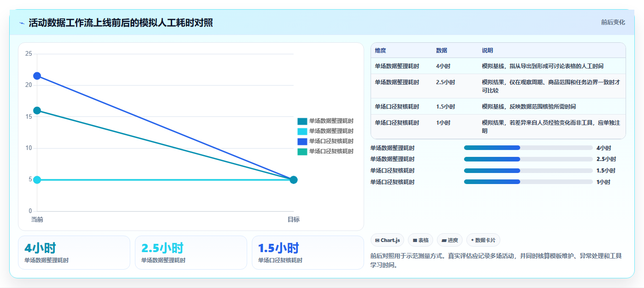
Task: Click the 数据卡片 chip icon
Action: click(472, 240)
